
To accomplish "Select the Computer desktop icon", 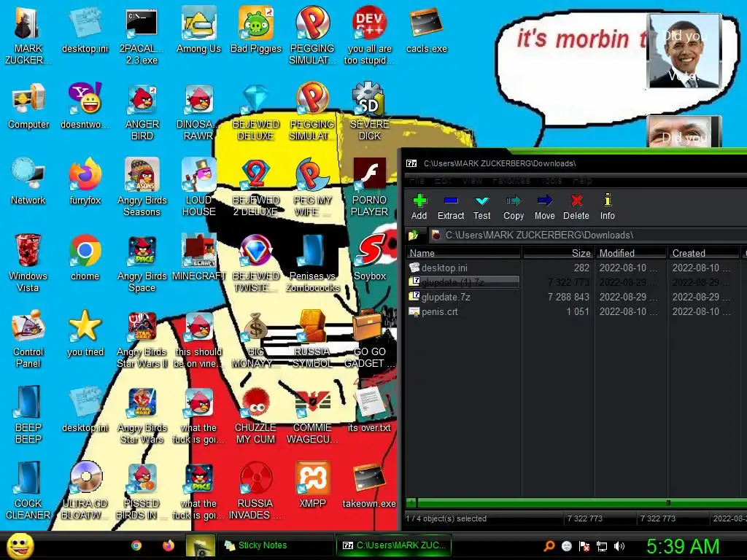I will [28, 106].
